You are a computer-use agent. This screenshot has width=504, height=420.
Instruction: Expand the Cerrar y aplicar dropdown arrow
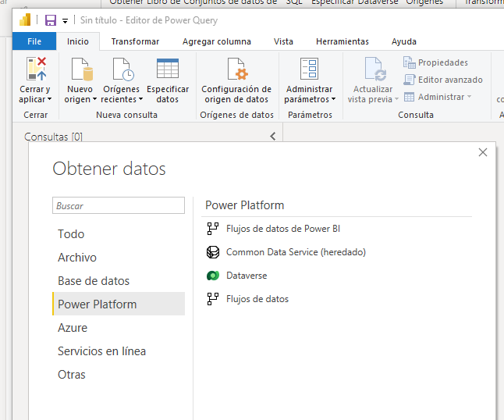click(x=49, y=99)
